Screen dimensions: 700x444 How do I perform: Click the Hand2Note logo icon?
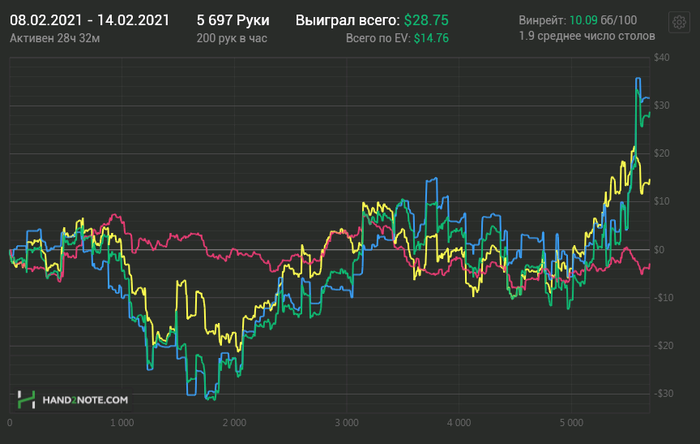[26, 399]
